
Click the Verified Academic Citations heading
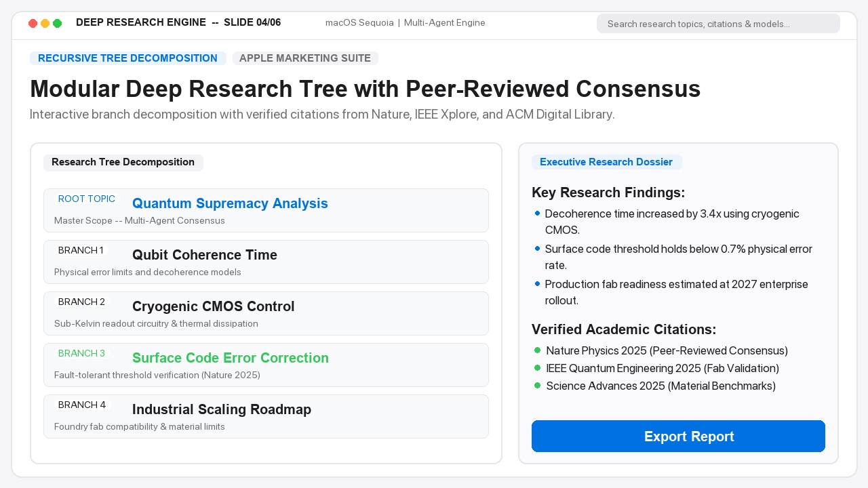click(624, 329)
